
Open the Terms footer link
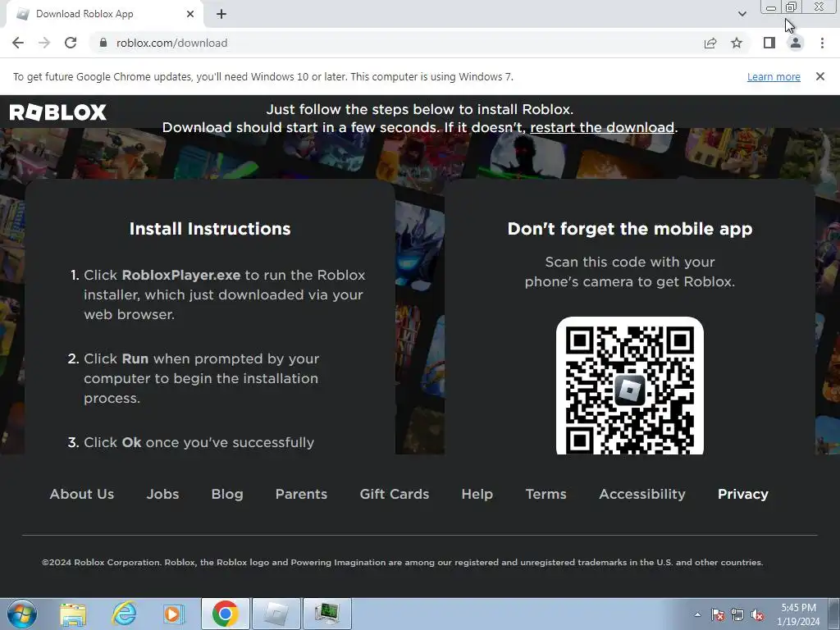pyautogui.click(x=546, y=494)
